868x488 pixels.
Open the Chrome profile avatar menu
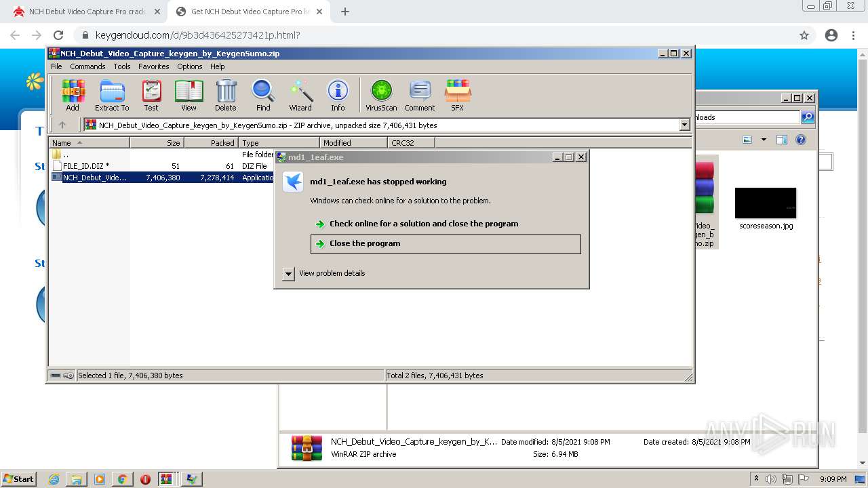[831, 35]
